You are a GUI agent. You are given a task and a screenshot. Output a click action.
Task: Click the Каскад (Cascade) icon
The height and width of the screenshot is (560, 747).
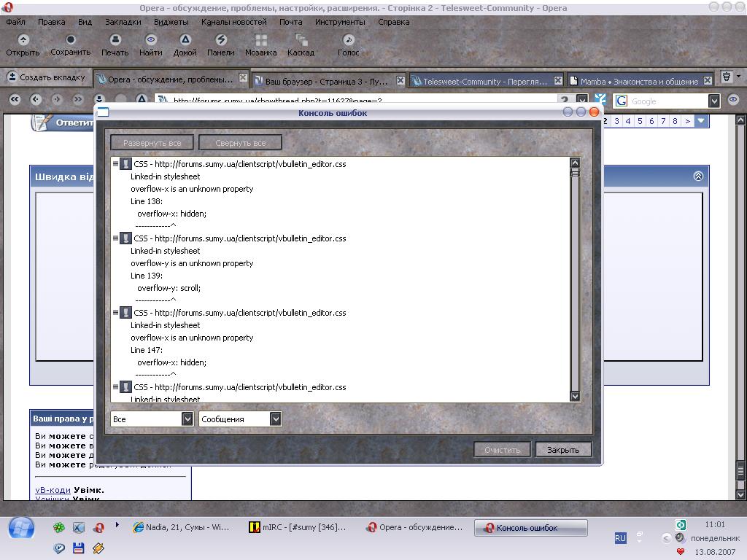coord(301,40)
